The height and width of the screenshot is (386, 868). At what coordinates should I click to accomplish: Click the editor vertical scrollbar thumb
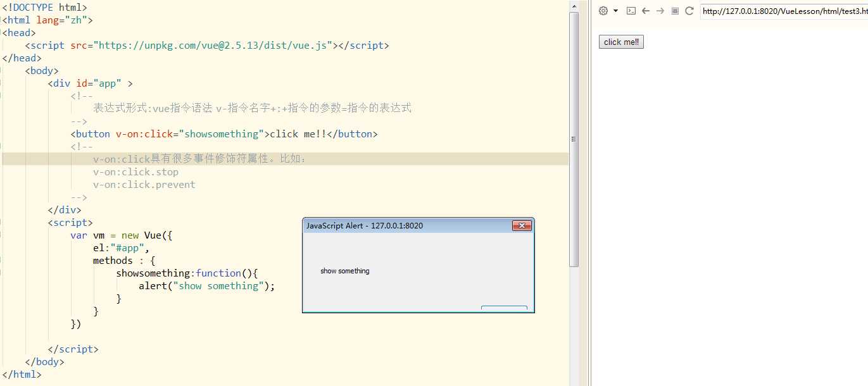coord(574,139)
